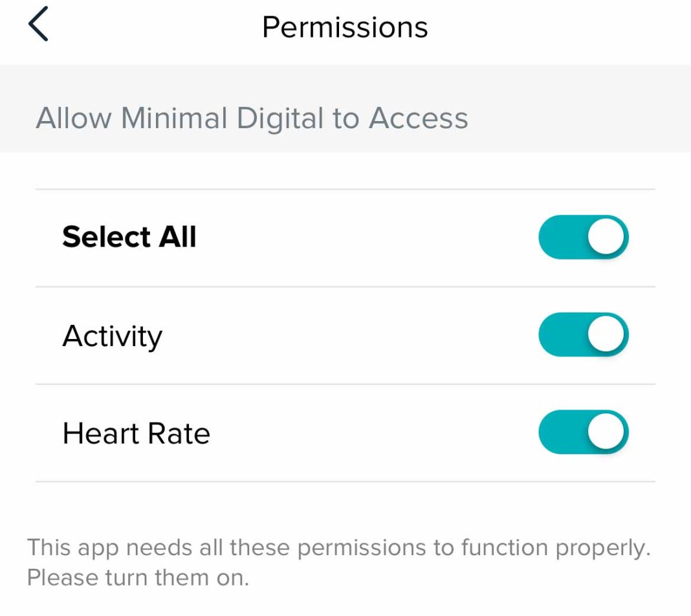Turn off the Activity permission switch
The image size is (691, 616).
pyautogui.click(x=584, y=335)
